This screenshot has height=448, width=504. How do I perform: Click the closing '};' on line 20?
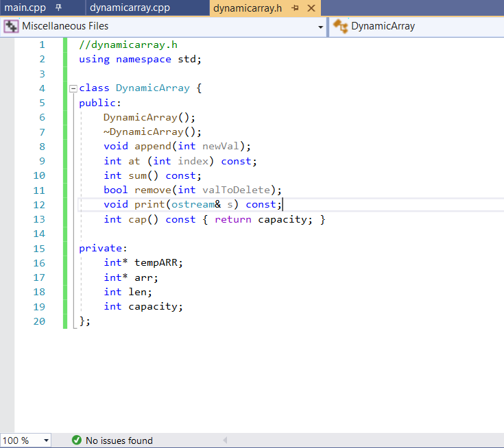pos(84,321)
